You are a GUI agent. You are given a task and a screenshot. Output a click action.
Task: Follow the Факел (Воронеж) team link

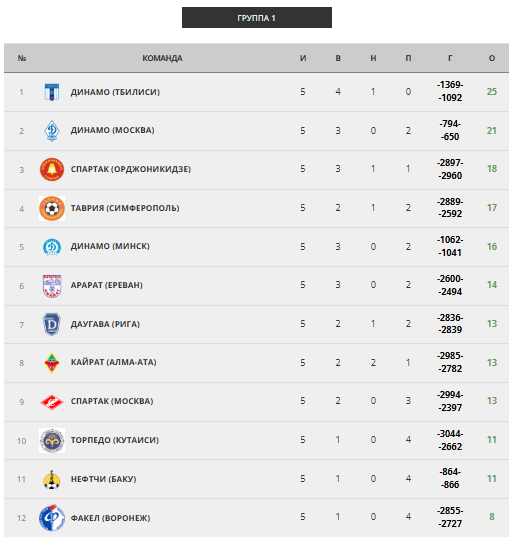110,518
